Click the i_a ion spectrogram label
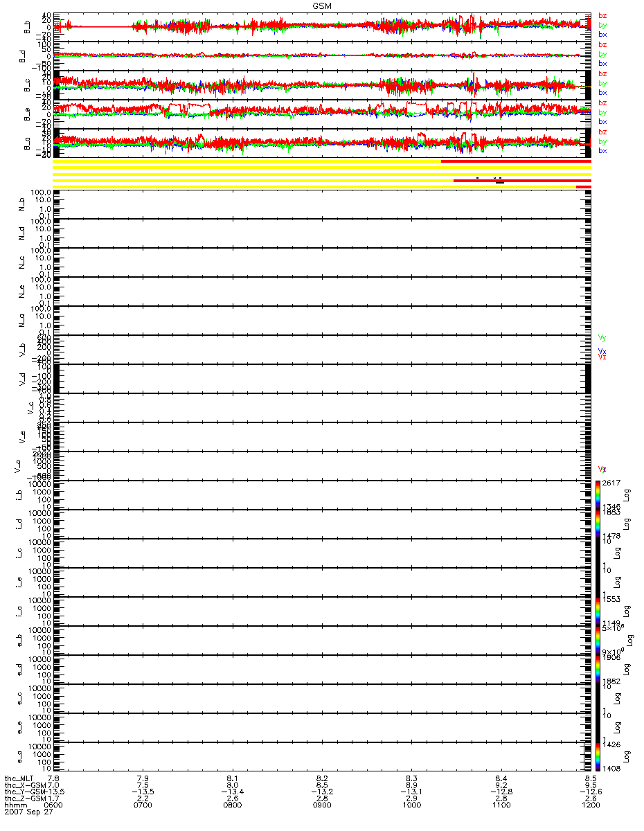 click(18, 611)
